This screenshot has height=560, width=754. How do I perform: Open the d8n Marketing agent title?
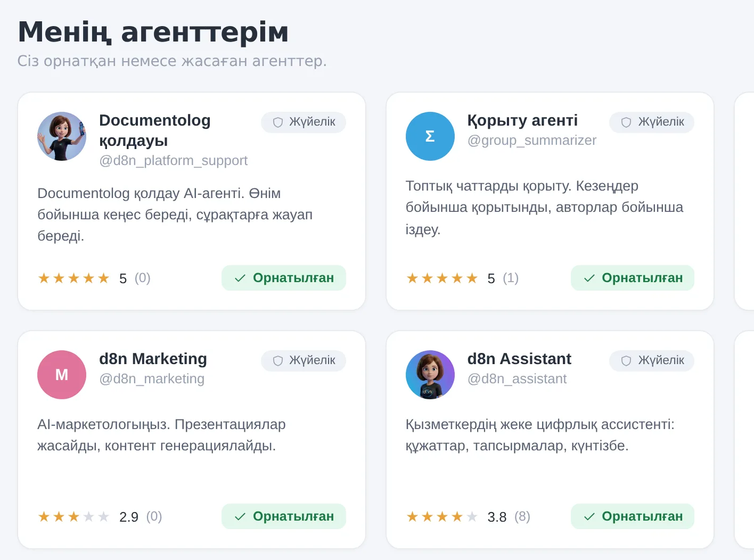point(153,359)
